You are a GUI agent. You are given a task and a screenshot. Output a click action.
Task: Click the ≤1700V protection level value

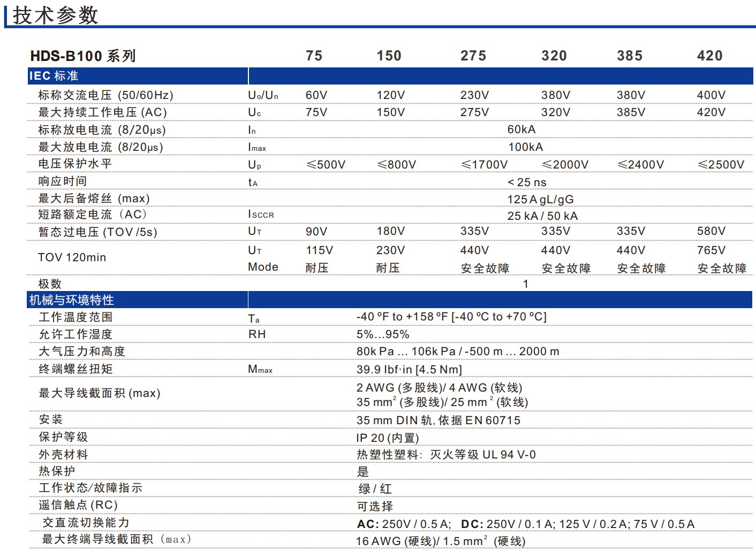[x=485, y=164]
